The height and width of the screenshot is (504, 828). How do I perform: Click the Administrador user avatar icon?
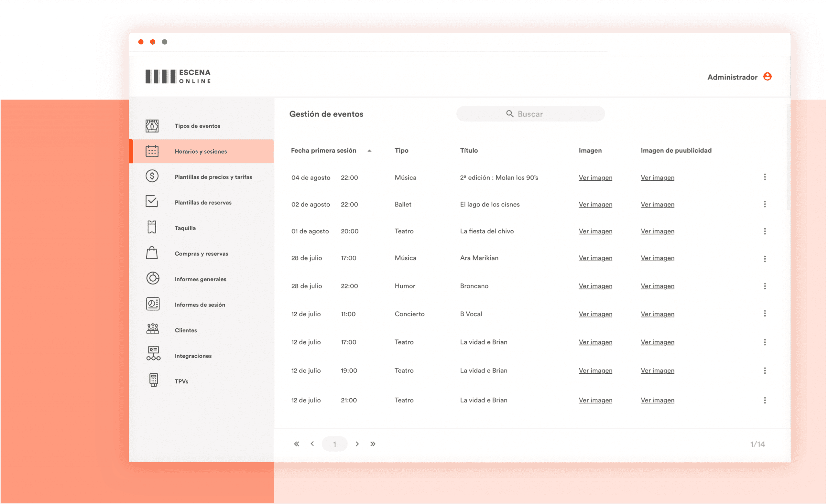pos(768,77)
